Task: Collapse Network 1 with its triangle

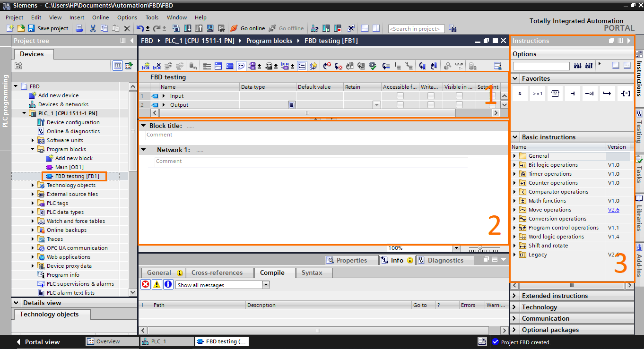Action: pyautogui.click(x=143, y=150)
